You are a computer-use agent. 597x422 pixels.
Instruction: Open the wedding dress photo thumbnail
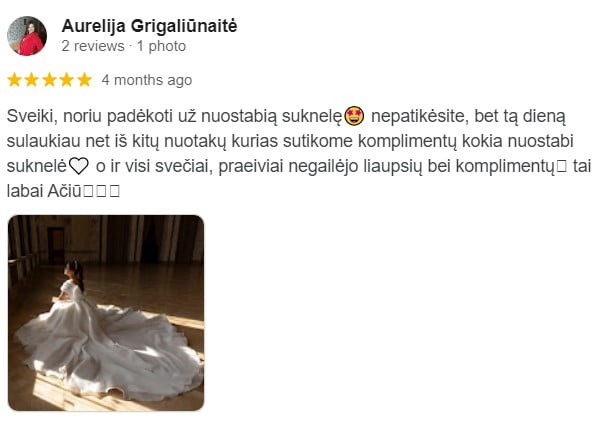click(x=106, y=313)
